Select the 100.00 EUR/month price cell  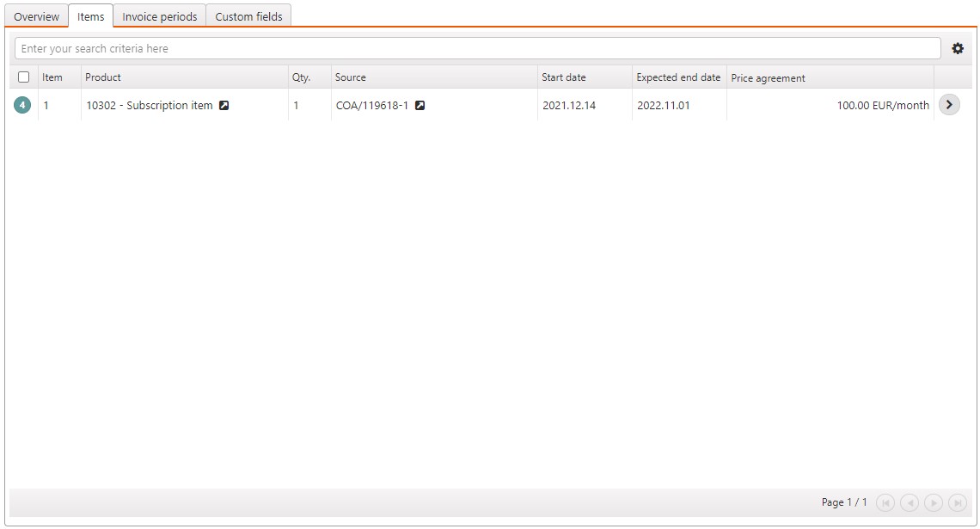pos(882,106)
